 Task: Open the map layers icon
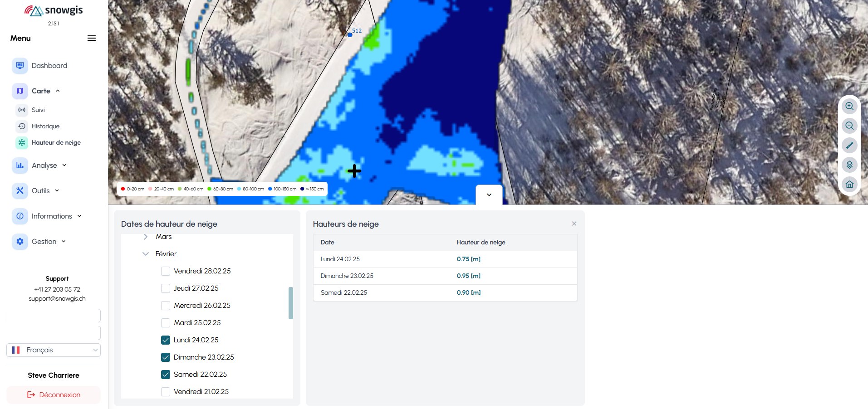tap(849, 165)
